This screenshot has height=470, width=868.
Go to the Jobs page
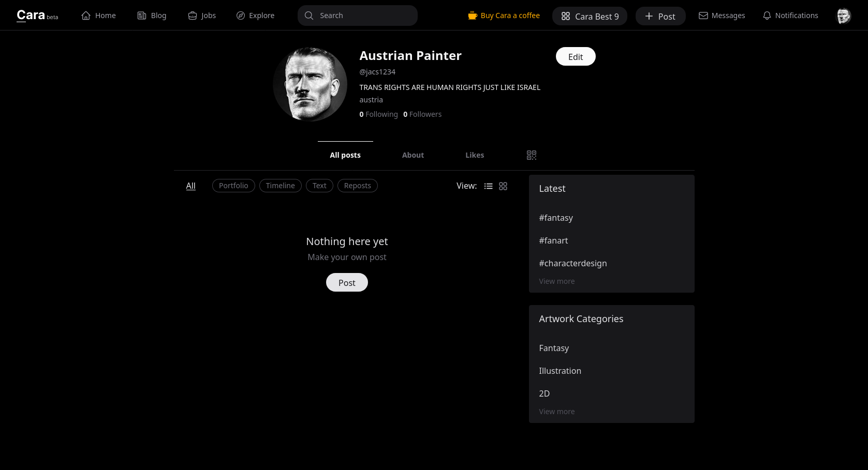click(x=202, y=16)
